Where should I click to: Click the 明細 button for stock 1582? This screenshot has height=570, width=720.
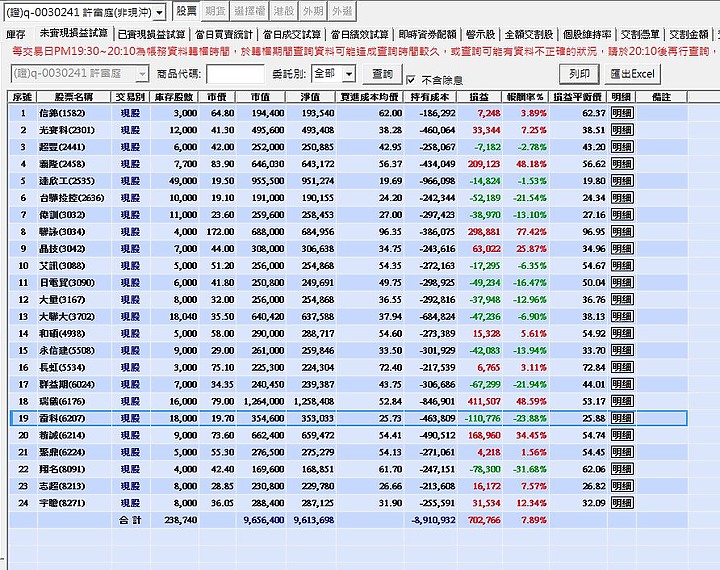[x=622, y=113]
